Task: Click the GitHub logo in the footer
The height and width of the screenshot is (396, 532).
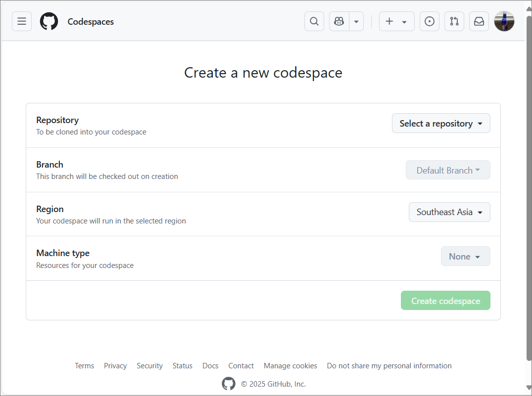Action: tap(229, 384)
